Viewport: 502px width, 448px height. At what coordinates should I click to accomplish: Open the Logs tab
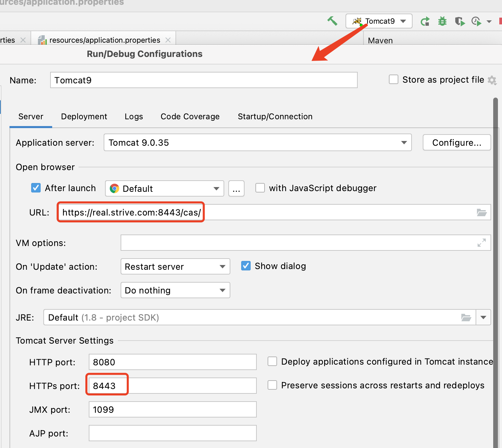click(x=134, y=117)
